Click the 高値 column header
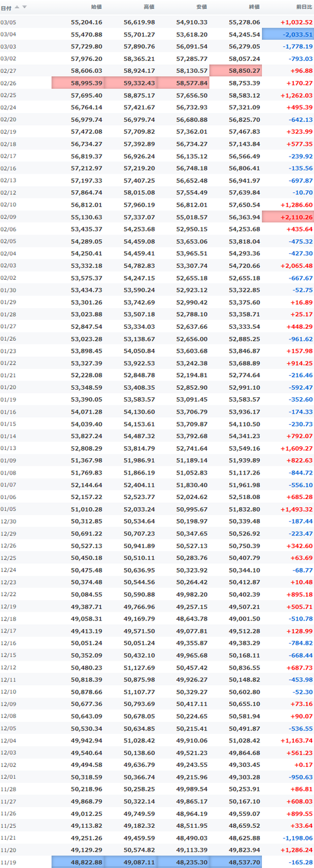Screen dimensions: 314x868 tap(149, 7)
